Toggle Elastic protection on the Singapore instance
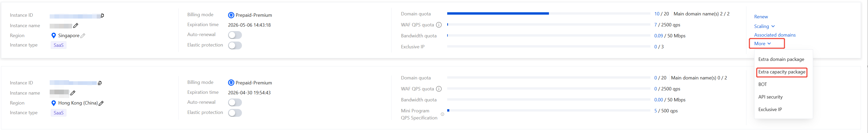Image resolution: width=868 pixels, height=133 pixels. click(235, 45)
